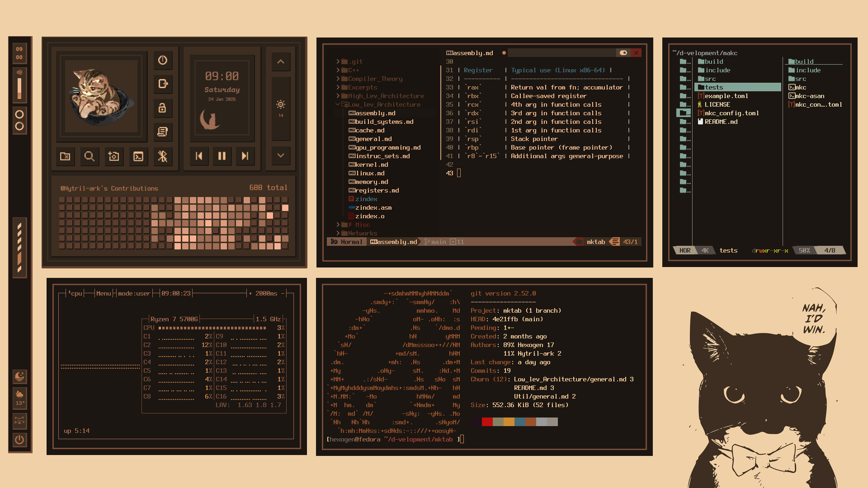868x488 pixels.
Task: Click the cat face icon in sidebar
Action: [19, 421]
